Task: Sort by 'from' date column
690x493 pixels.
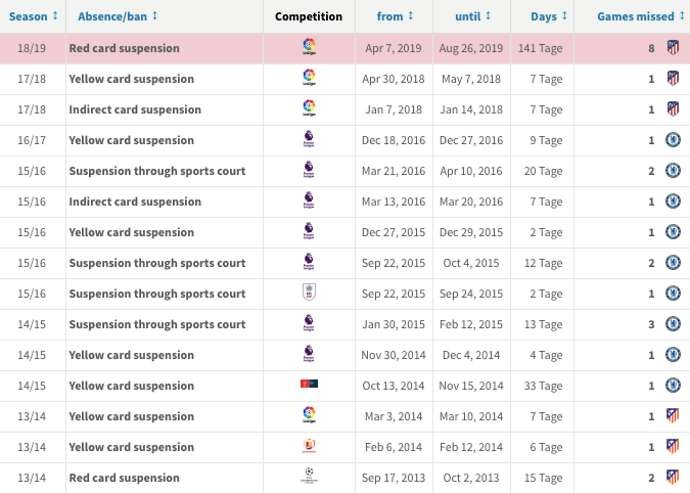Action: point(394,16)
